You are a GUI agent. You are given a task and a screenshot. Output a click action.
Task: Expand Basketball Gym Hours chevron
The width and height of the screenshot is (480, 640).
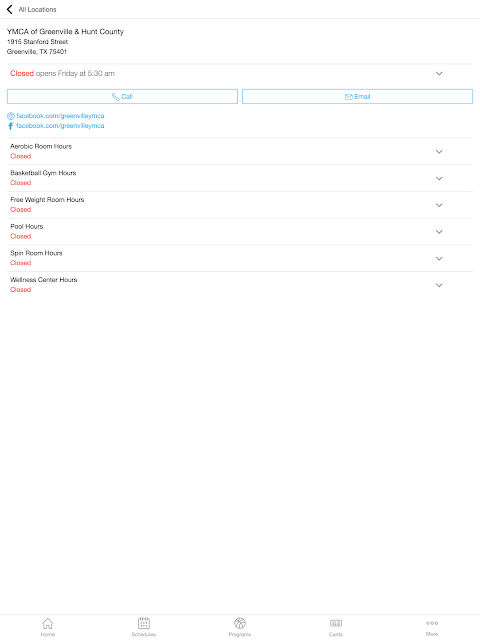[439, 178]
